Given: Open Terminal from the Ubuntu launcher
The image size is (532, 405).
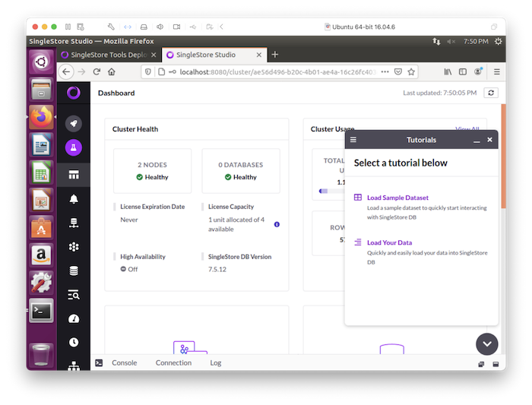Looking at the screenshot, I should pyautogui.click(x=41, y=311).
